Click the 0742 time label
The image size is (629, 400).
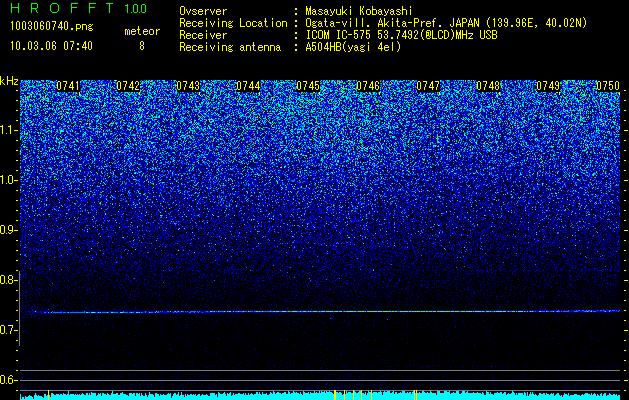pos(128,86)
